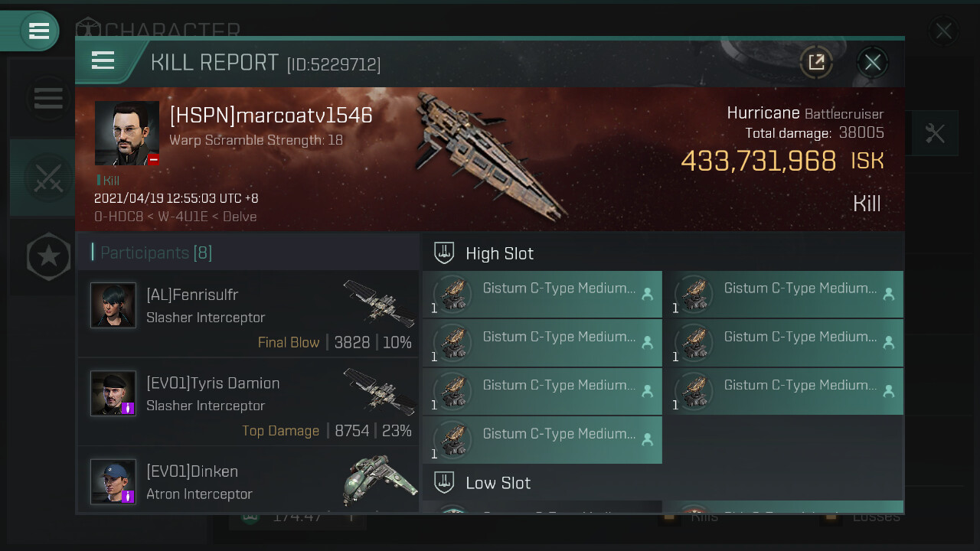Share the kill report via export icon
The width and height of the screenshot is (980, 551).
tap(816, 62)
